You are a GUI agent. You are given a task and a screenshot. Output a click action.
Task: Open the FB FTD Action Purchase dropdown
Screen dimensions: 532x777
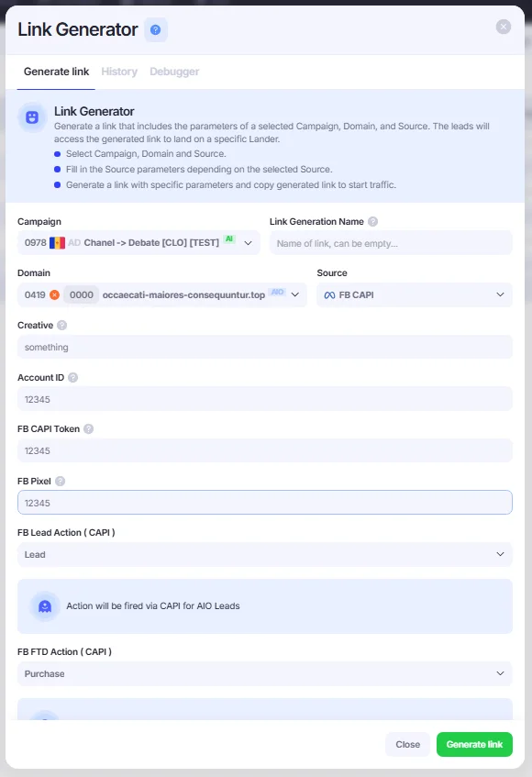[265, 674]
